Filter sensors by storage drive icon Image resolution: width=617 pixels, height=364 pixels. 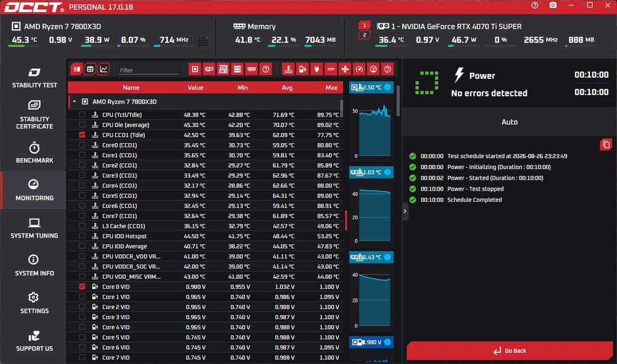pos(238,69)
